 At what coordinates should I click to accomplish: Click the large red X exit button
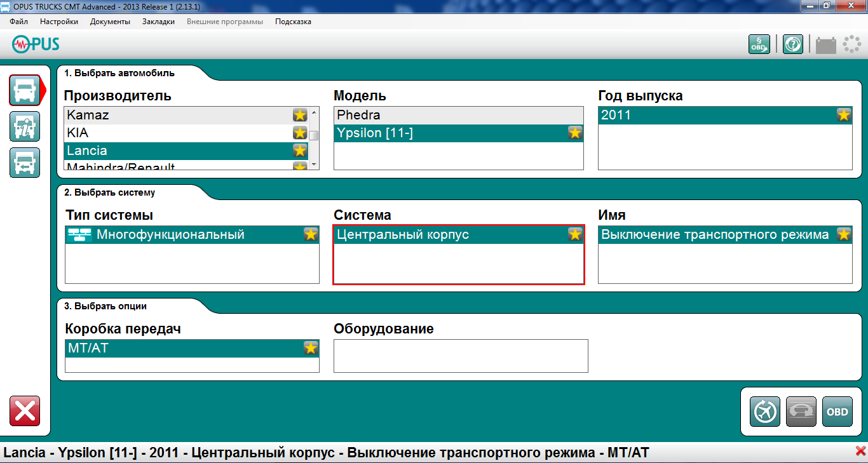pyautogui.click(x=25, y=410)
